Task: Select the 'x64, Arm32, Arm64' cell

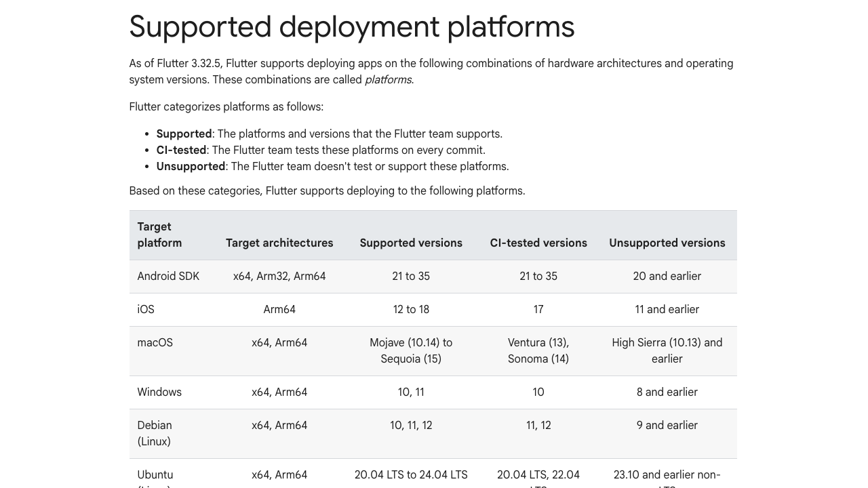Action: click(279, 276)
